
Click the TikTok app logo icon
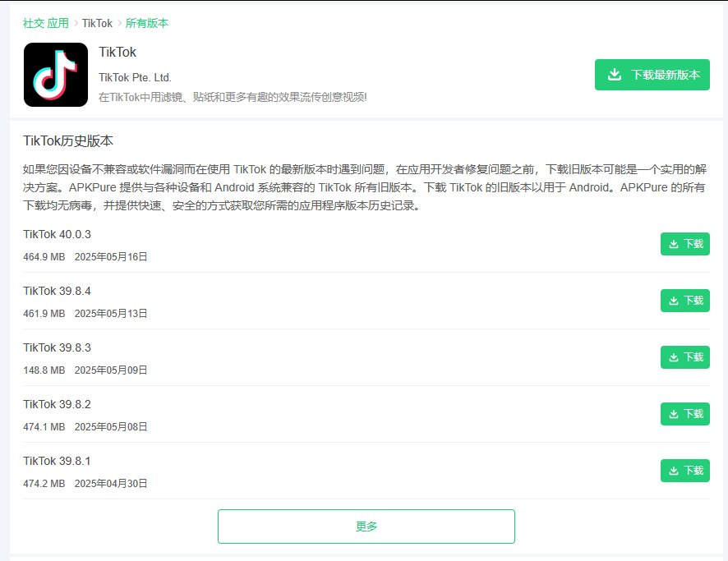(x=56, y=75)
